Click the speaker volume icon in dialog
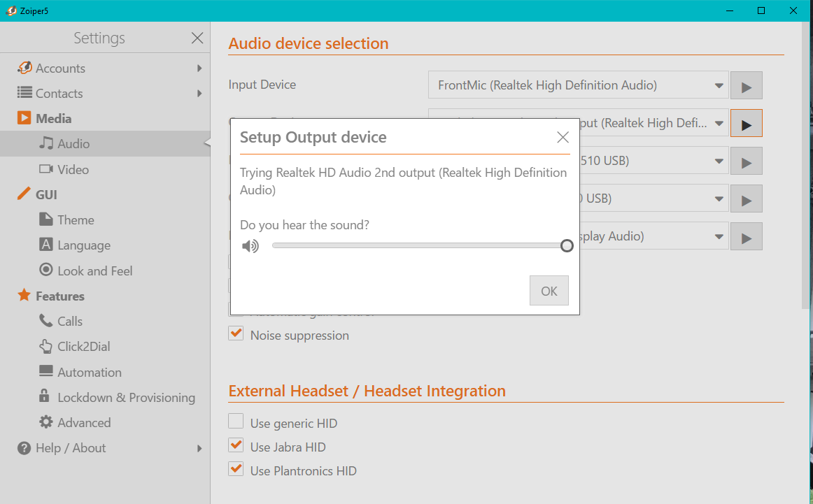The height and width of the screenshot is (504, 813). click(x=250, y=246)
